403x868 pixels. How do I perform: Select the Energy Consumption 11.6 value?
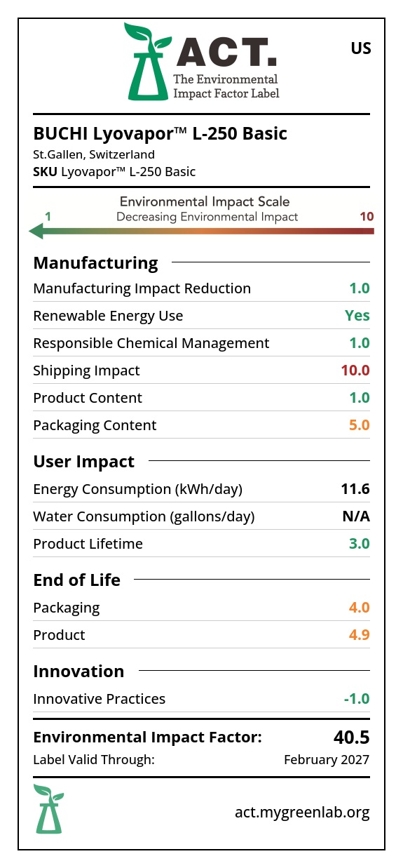tap(356, 489)
